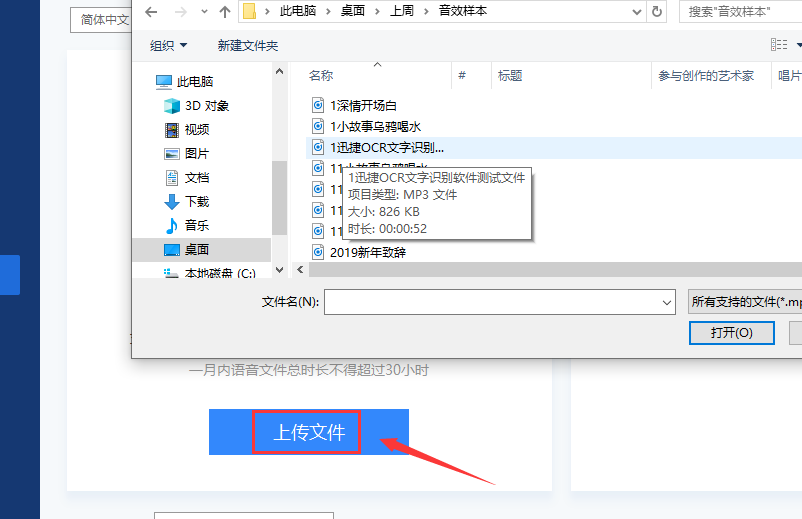Screen dimensions: 802x519
Task: Click the audio icon beside 1迅捷OCR文字识别...
Action: pyautogui.click(x=318, y=147)
